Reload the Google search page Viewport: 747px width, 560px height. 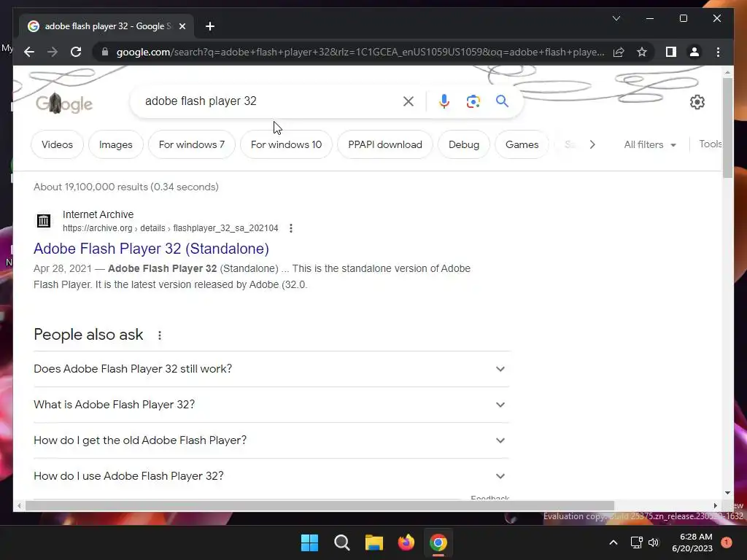pos(76,52)
